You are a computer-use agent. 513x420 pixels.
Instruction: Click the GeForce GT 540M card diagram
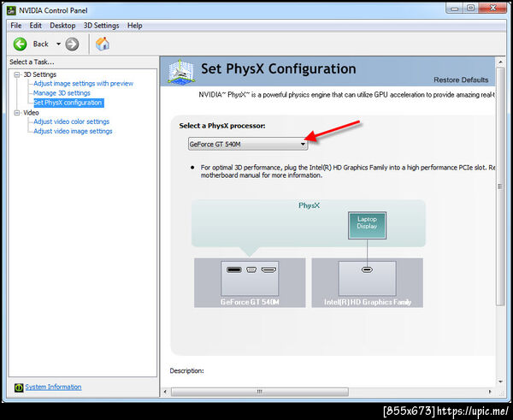point(250,283)
